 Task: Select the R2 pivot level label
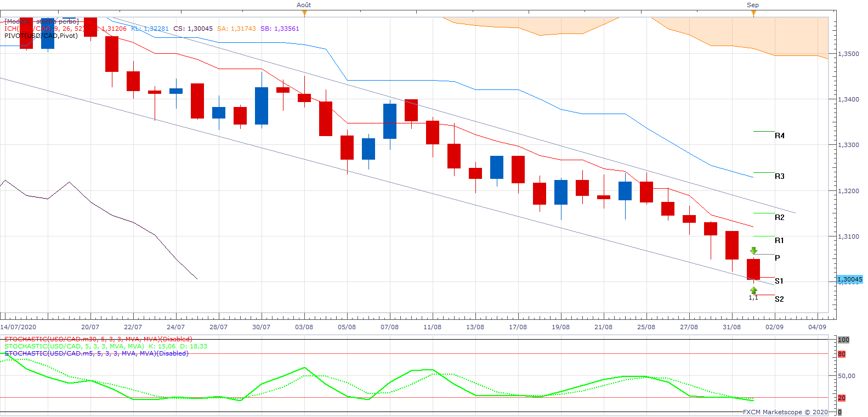[x=779, y=217]
